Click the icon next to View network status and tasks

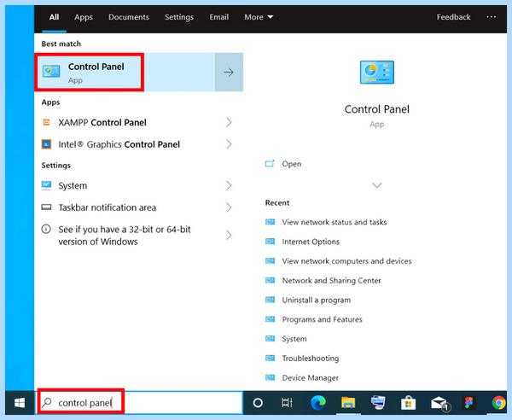coord(270,222)
